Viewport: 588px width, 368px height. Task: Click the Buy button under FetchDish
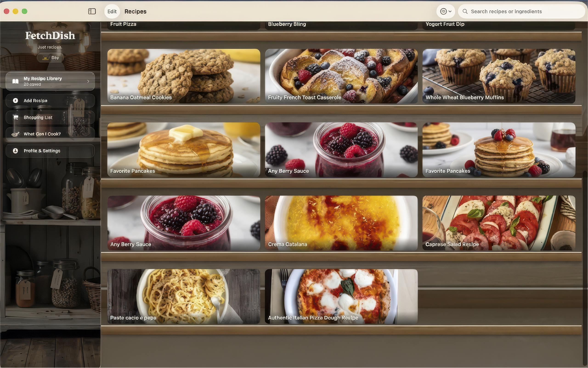pyautogui.click(x=50, y=58)
